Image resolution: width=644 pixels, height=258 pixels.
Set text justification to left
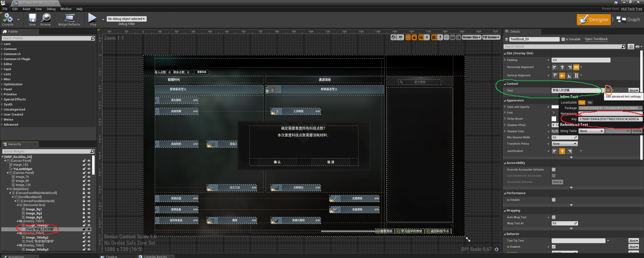click(555, 151)
